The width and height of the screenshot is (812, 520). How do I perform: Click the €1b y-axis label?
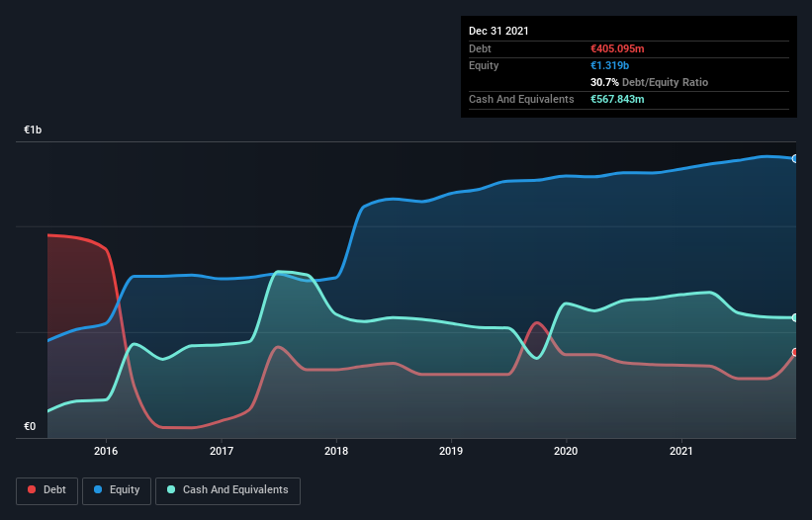(x=33, y=130)
